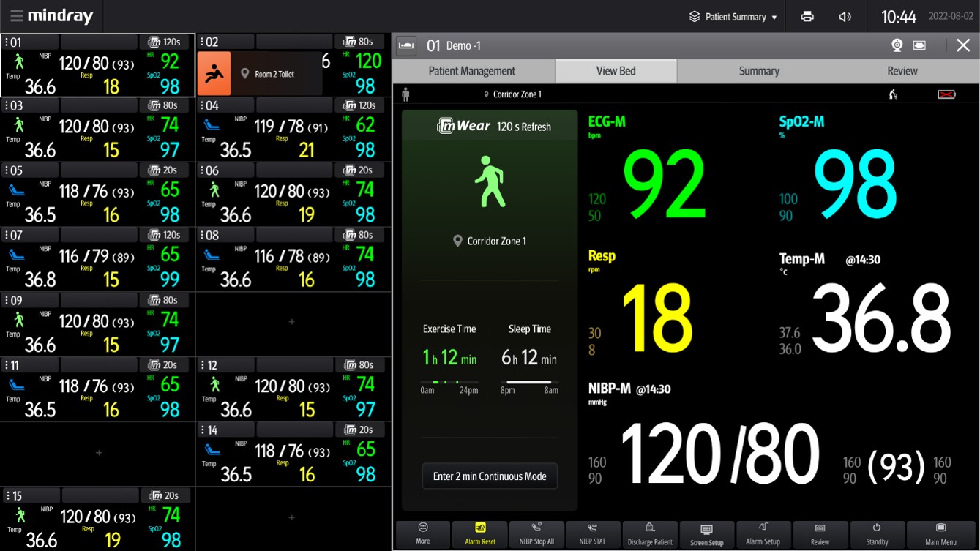Start NIBP STAT measurement
Image resolution: width=980 pixels, height=551 pixels.
point(593,534)
